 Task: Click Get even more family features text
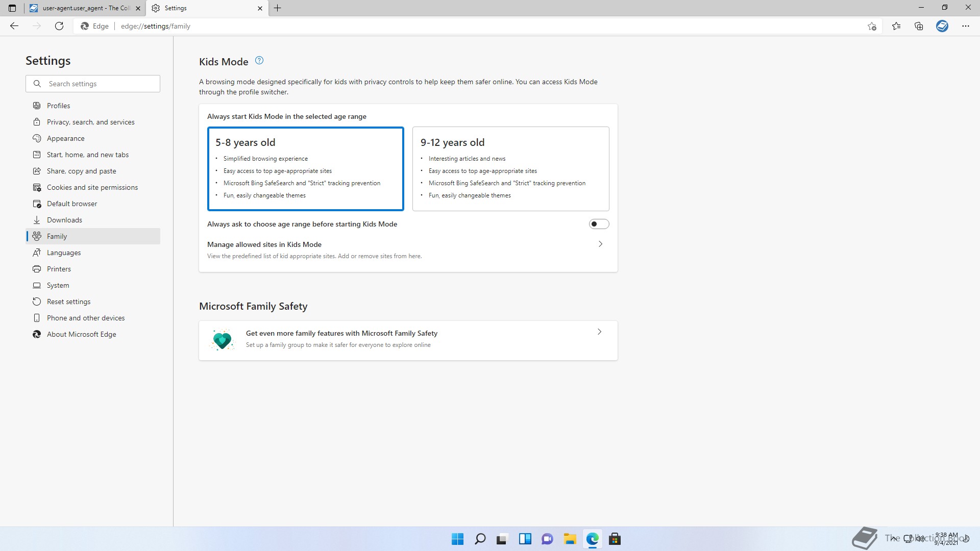(x=341, y=333)
